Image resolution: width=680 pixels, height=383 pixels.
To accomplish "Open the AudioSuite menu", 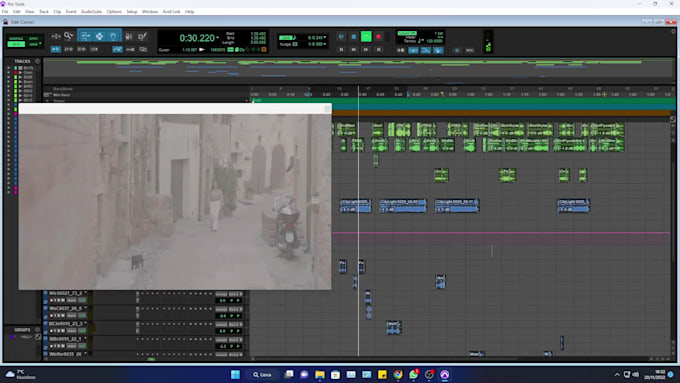I will pyautogui.click(x=92, y=12).
